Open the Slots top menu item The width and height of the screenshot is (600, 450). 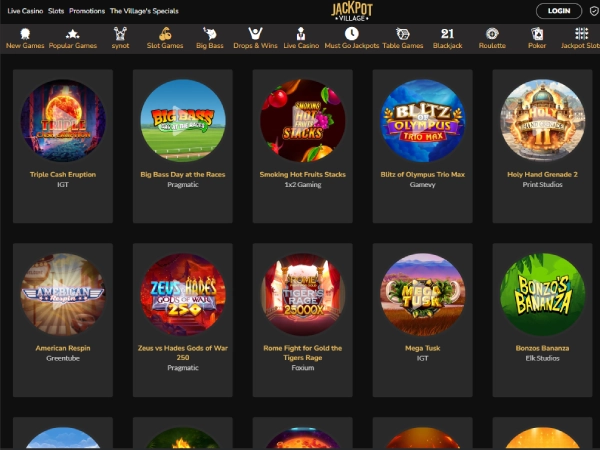56,11
